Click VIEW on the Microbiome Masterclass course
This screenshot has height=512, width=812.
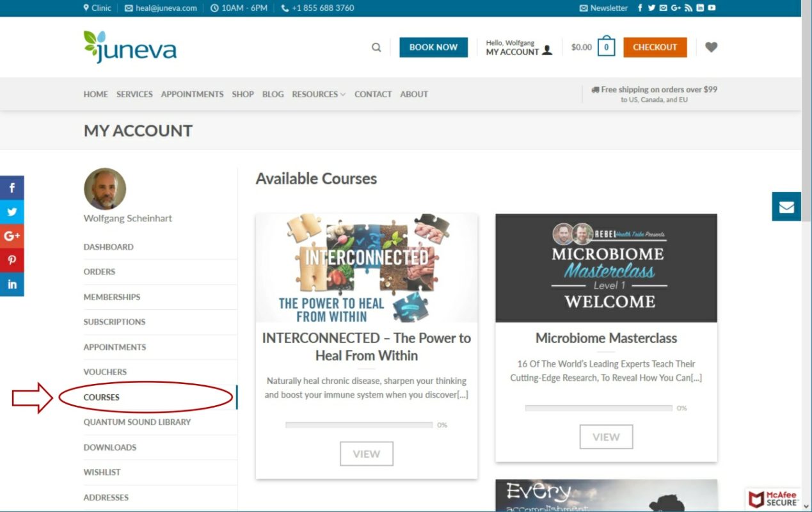[606, 437]
